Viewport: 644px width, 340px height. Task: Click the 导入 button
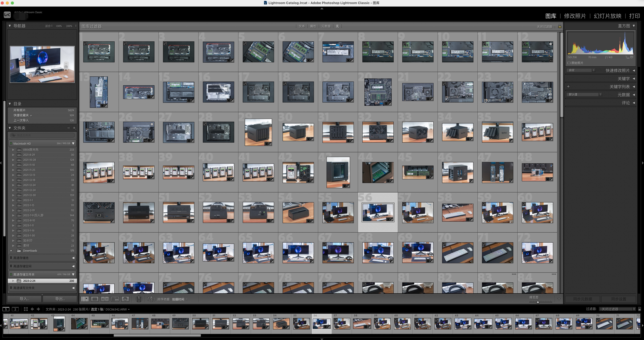point(24,299)
